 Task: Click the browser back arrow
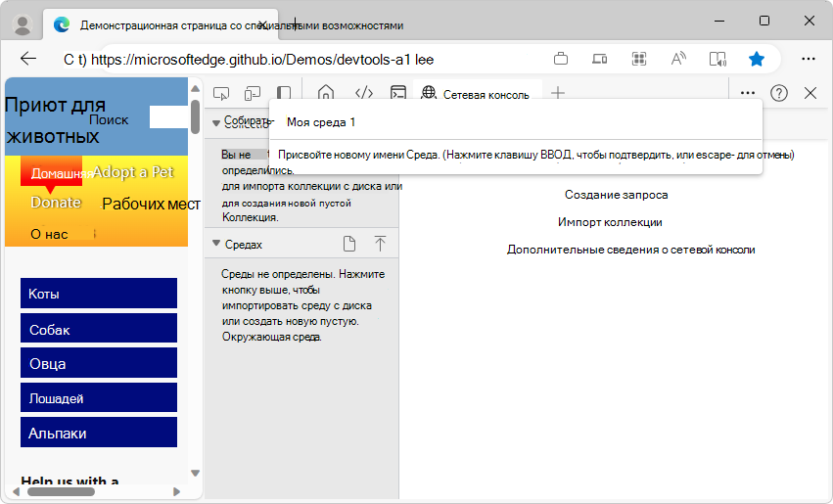pyautogui.click(x=28, y=59)
